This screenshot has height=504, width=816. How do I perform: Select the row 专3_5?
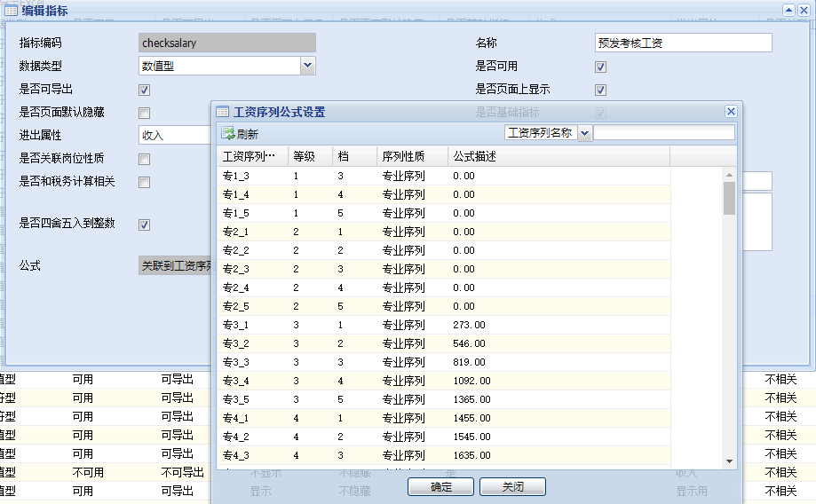443,400
